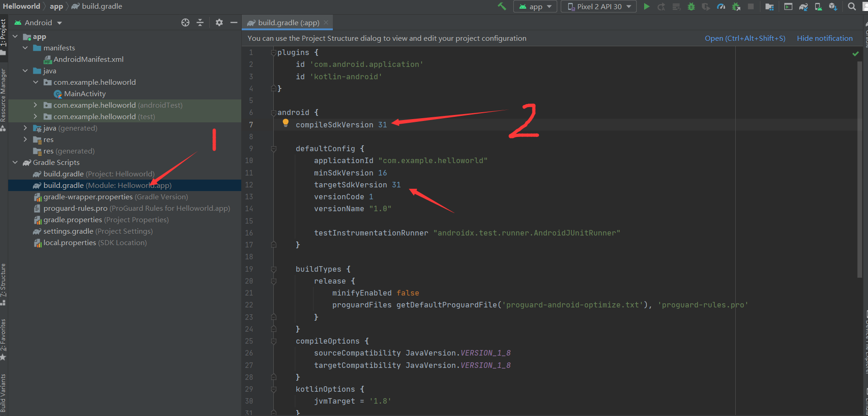Sync project with Gradle files
868x416 pixels.
click(803, 6)
